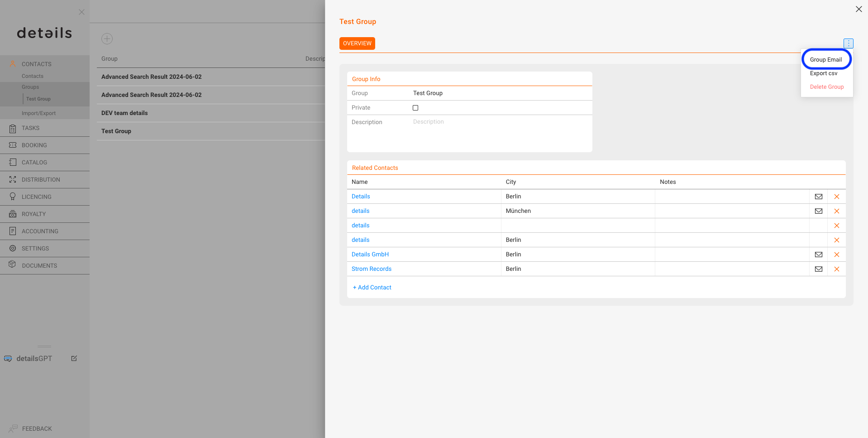
Task: Click the Settings gear icon
Action: click(x=13, y=248)
